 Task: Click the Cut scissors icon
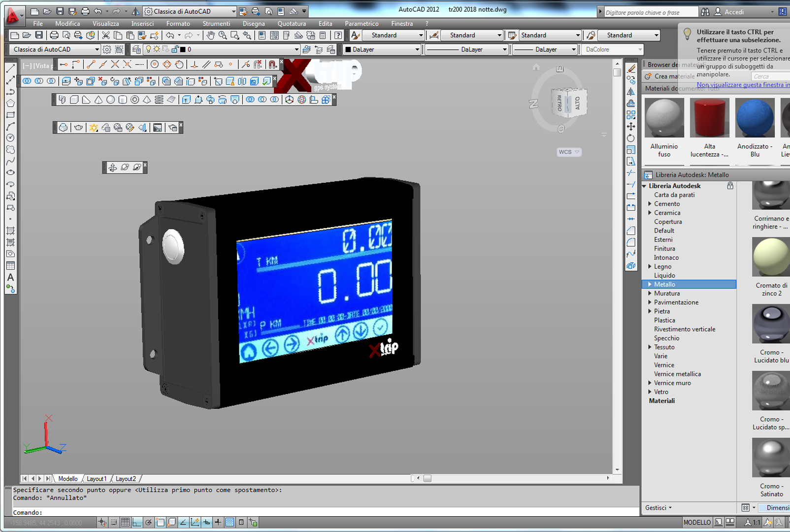pos(105,35)
